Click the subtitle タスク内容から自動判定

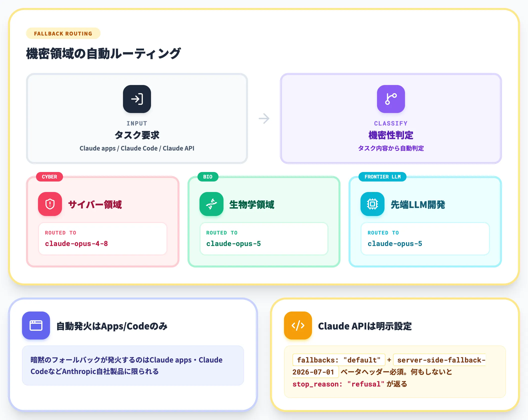coord(391,148)
